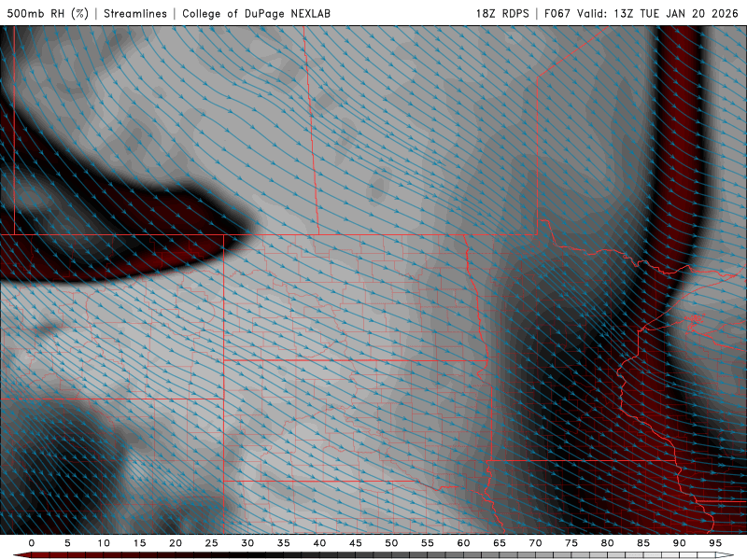
Task: Click the 95 label on the legend
Action: [715, 543]
